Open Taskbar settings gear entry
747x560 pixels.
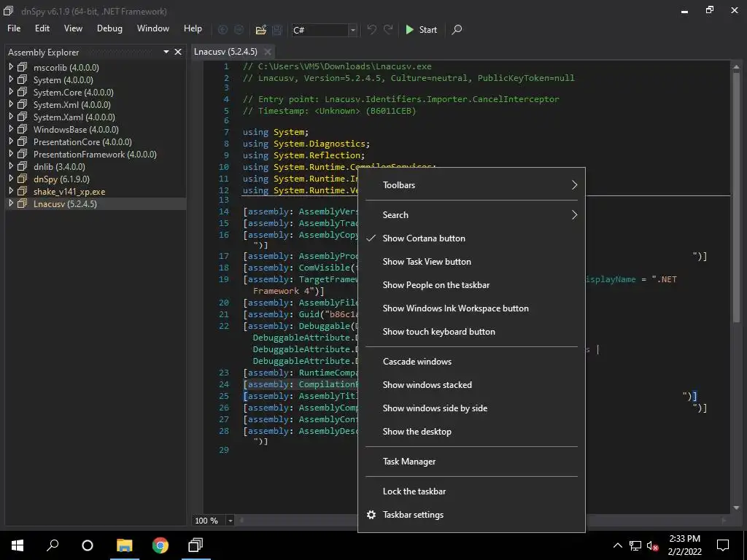point(413,515)
